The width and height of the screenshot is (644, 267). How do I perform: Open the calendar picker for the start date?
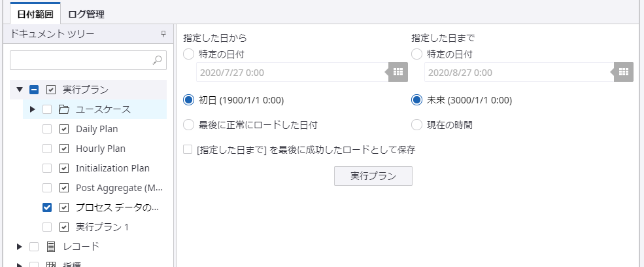[x=398, y=72]
